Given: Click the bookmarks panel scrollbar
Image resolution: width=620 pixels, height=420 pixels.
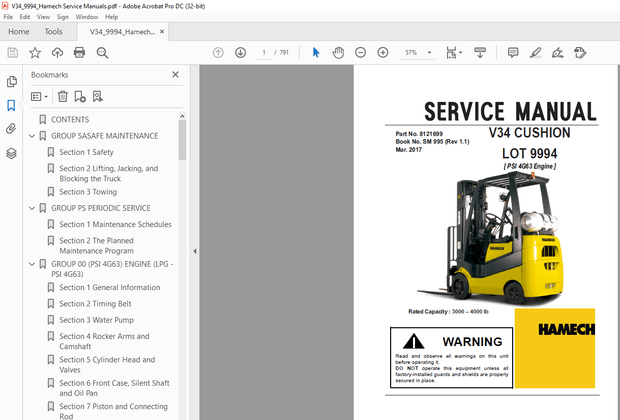Looking at the screenshot, I should click(x=182, y=140).
